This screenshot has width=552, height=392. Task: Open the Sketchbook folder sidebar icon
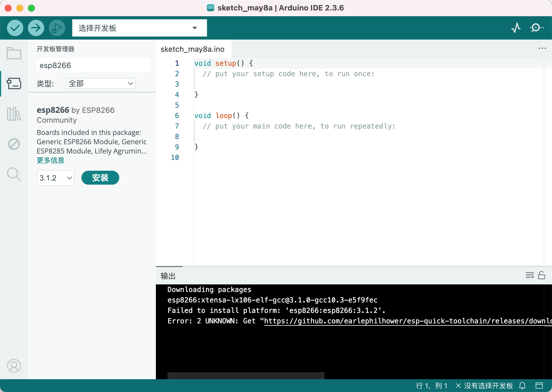click(x=14, y=53)
